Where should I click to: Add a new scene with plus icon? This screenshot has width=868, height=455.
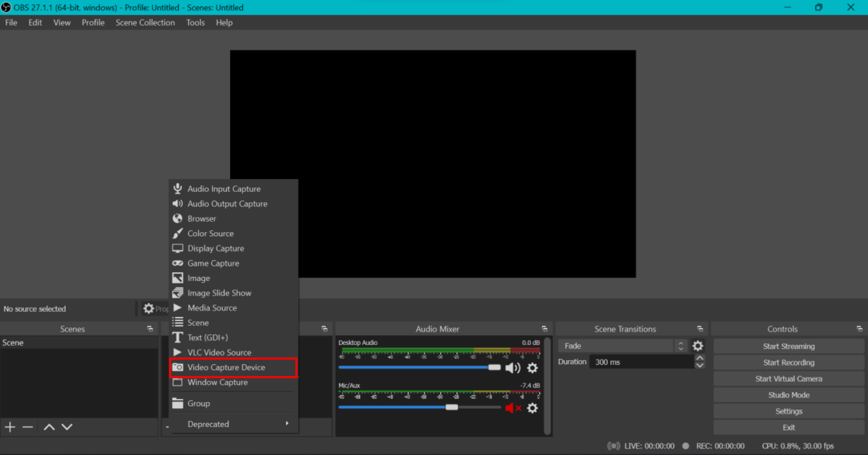(10, 427)
